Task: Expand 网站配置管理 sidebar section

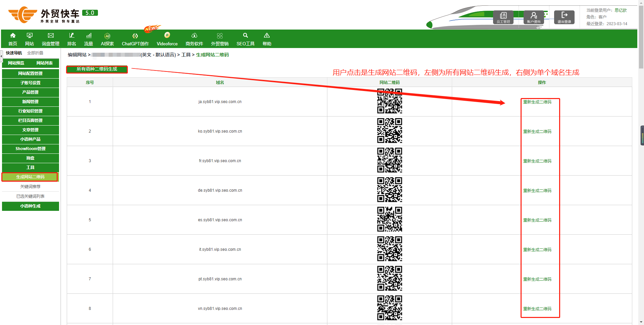Action: [x=31, y=73]
